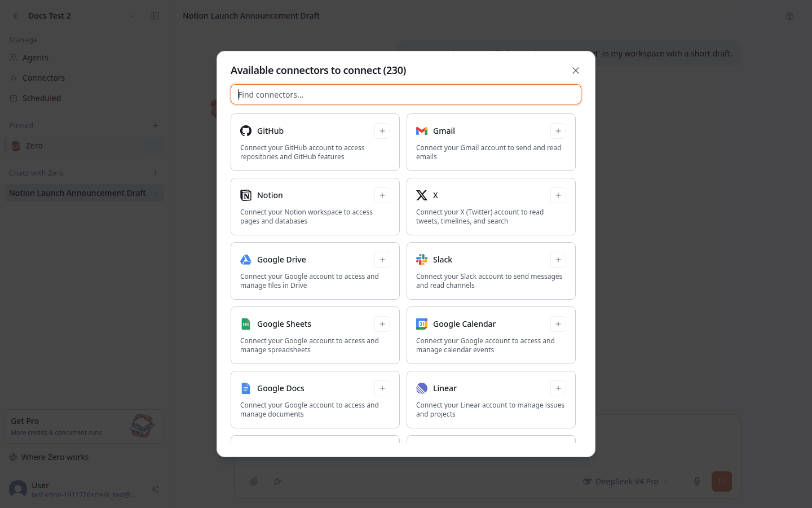Viewport: 812px width, 508px height.
Task: Click the sparkle icon beside User
Action: (155, 489)
